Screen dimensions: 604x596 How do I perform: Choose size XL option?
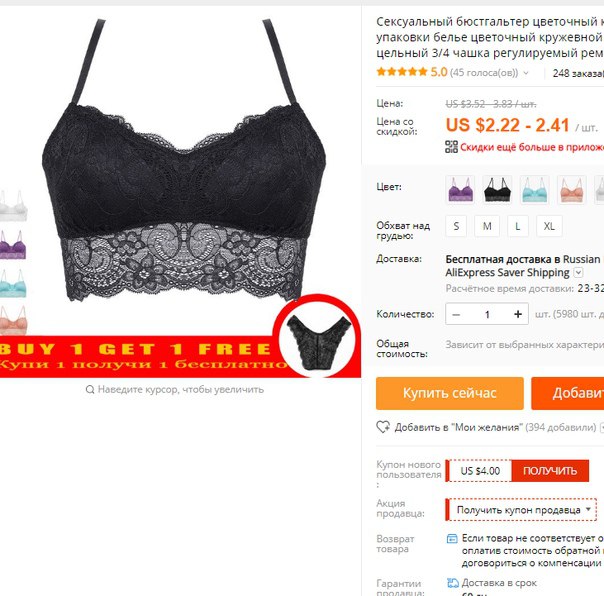point(549,226)
